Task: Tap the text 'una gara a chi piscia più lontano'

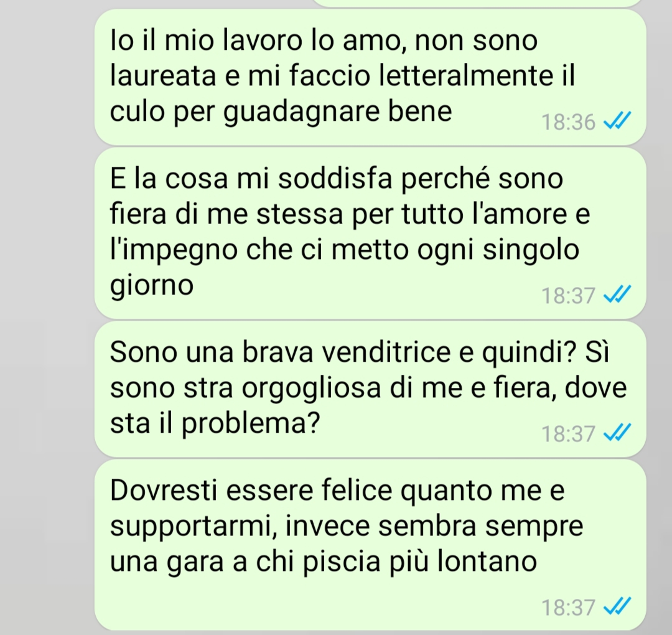Action: [x=323, y=562]
